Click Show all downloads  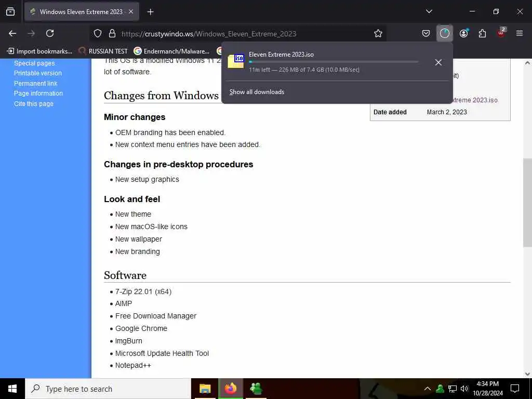[x=257, y=92]
